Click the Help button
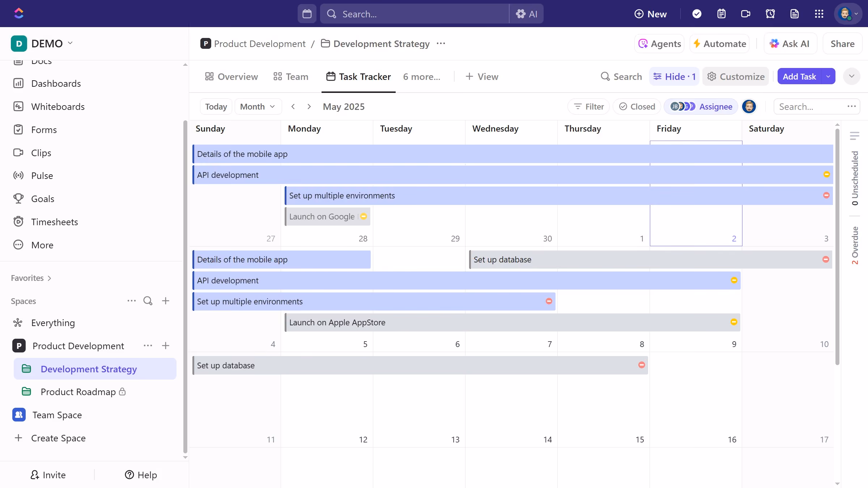The height and width of the screenshot is (488, 868). (141, 475)
